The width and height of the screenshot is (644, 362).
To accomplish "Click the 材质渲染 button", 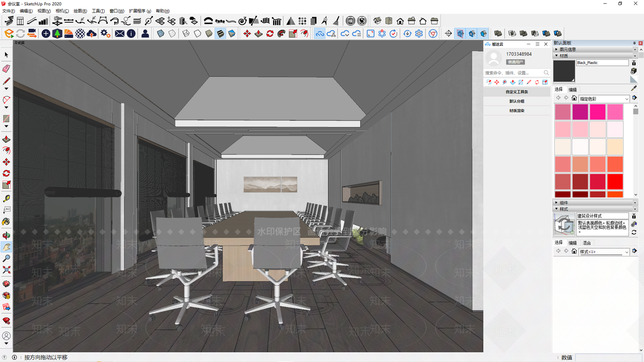I will 517,111.
